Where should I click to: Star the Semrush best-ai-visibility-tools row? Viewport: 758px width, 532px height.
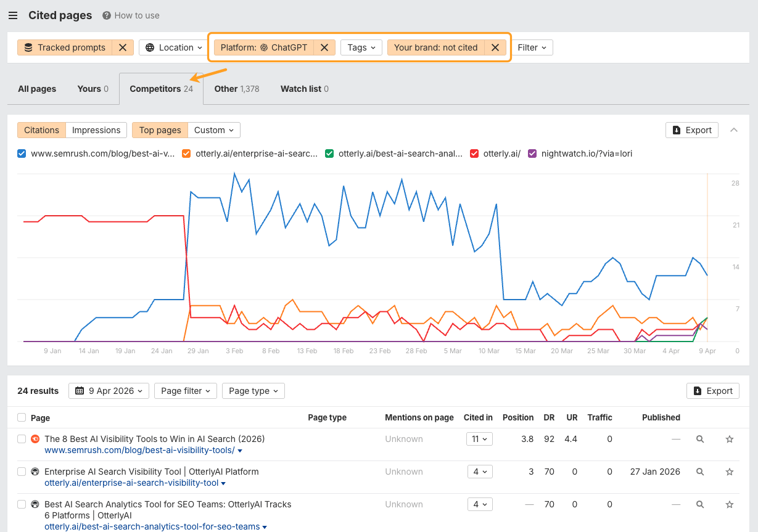point(730,439)
